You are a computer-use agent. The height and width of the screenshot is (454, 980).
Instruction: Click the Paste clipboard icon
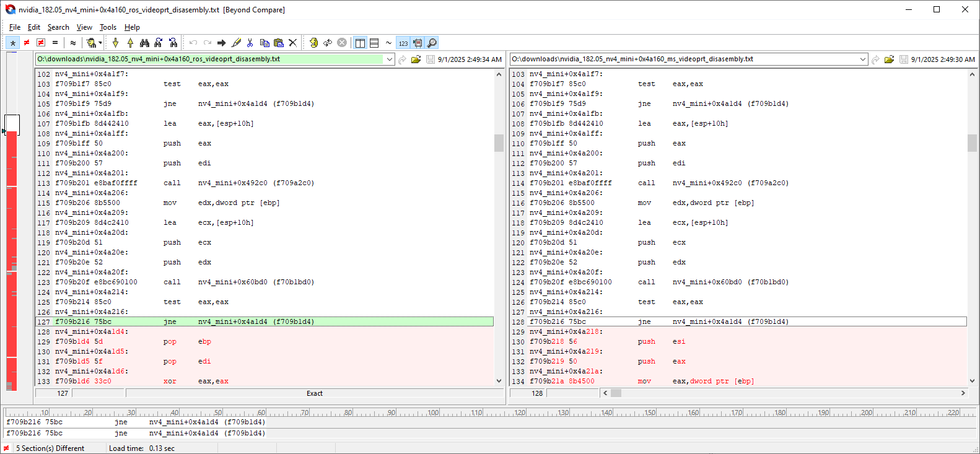[x=279, y=43]
